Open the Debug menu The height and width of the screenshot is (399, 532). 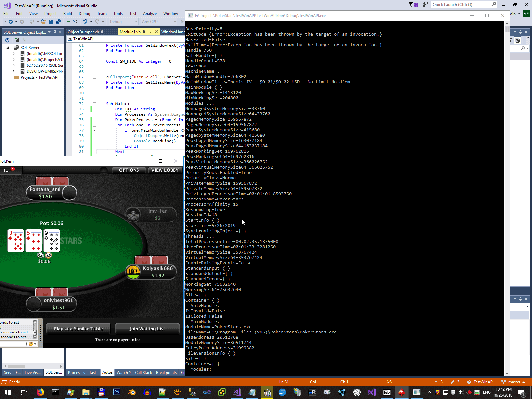[x=84, y=14]
